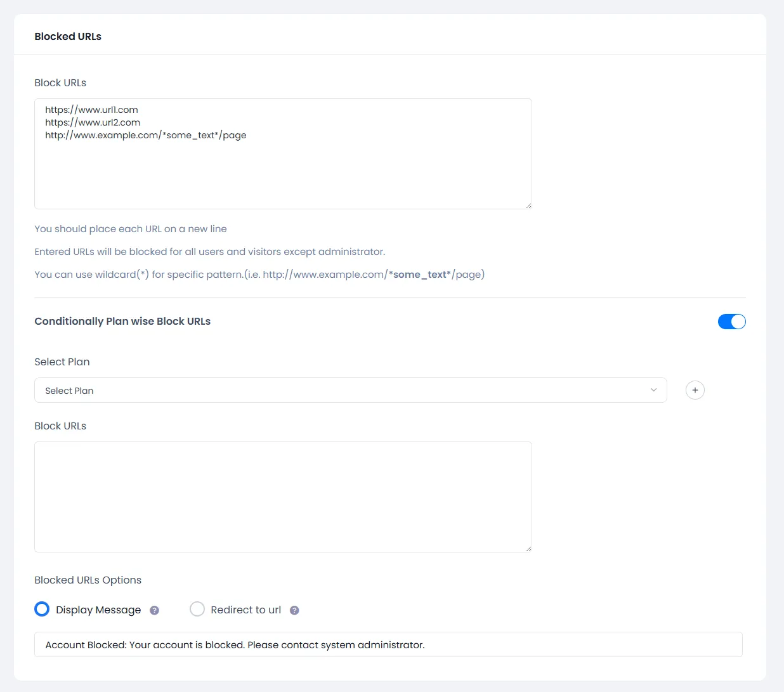Image resolution: width=784 pixels, height=692 pixels.
Task: Click the resize handle of the top Block URLs textarea
Action: [527, 205]
